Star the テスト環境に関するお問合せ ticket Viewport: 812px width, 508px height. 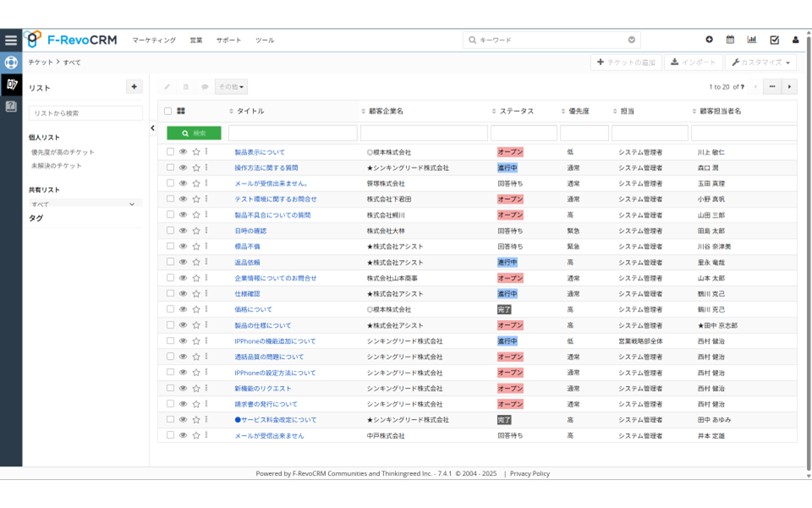pos(196,199)
